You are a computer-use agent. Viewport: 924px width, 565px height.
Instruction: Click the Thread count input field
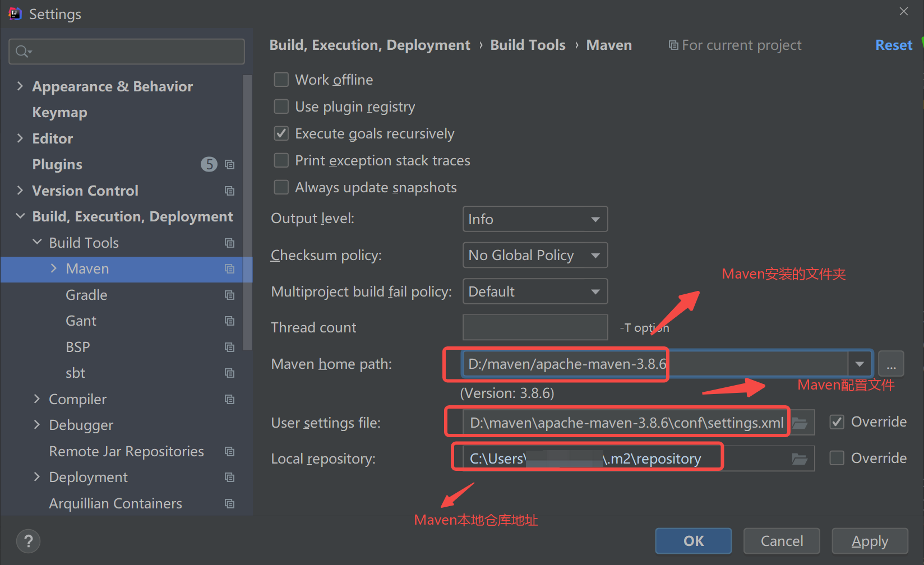pos(535,327)
